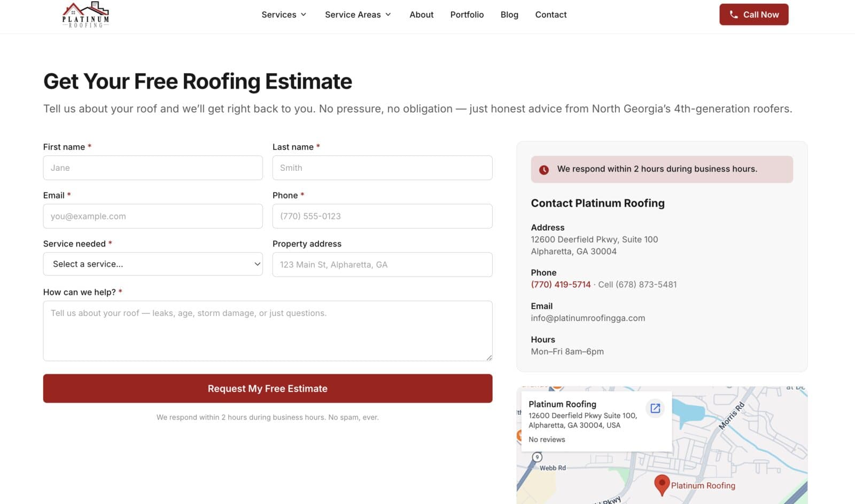
Task: Open the Contact menu item
Action: (551, 14)
